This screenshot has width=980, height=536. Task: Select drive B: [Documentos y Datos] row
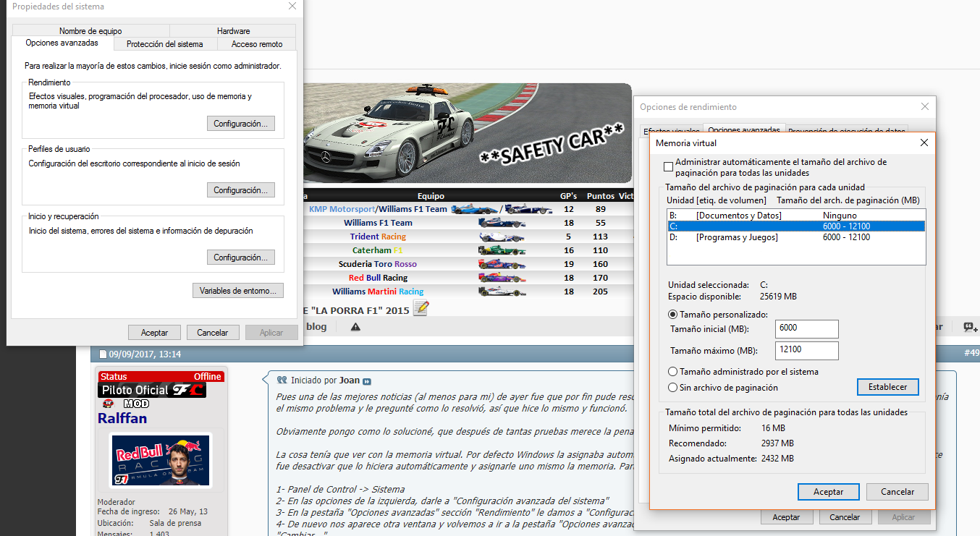[x=796, y=216]
